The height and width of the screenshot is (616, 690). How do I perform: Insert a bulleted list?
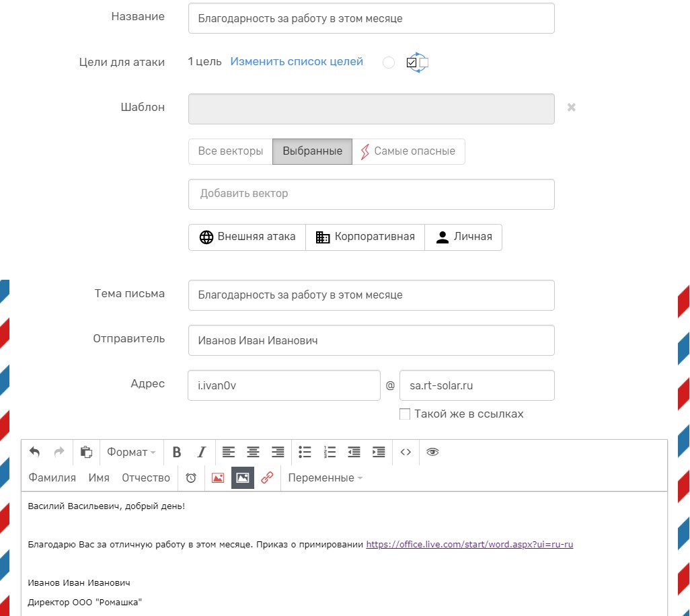click(305, 453)
